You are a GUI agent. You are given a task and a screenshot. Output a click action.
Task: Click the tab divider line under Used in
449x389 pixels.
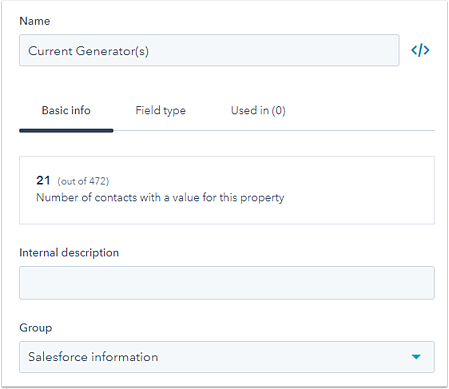pyautogui.click(x=258, y=131)
